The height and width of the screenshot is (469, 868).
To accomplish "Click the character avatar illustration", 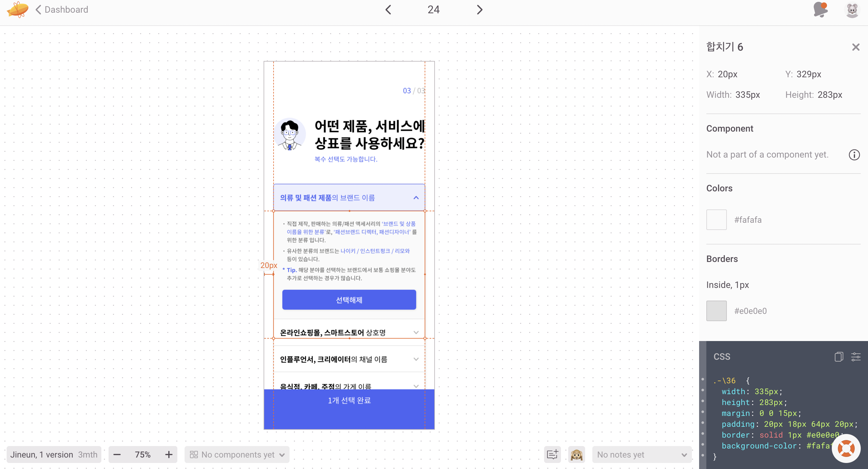I will (290, 134).
